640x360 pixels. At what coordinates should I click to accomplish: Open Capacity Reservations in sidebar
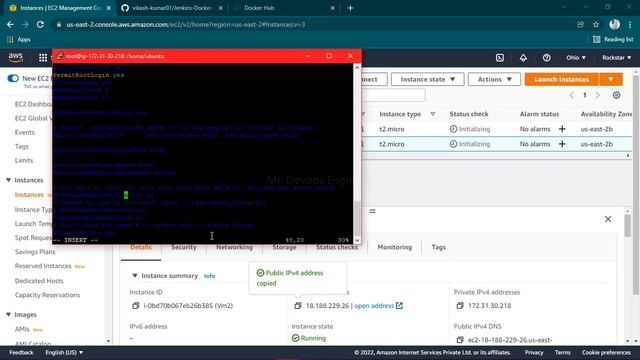[47, 295]
